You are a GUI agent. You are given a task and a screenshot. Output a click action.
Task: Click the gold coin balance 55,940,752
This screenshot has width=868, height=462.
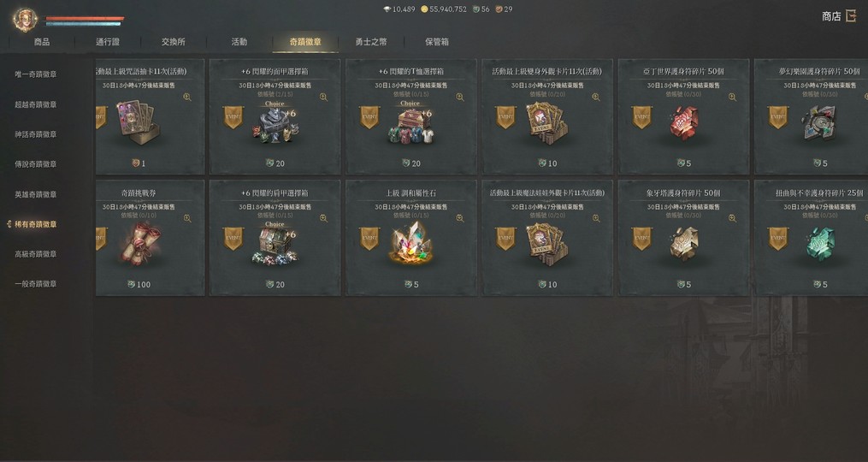[x=444, y=9]
